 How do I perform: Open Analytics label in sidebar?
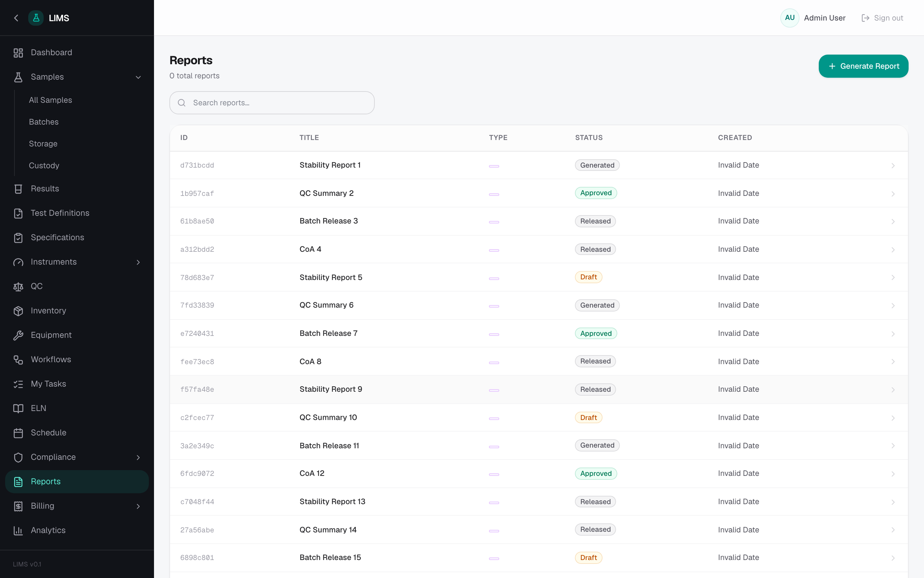(x=48, y=530)
